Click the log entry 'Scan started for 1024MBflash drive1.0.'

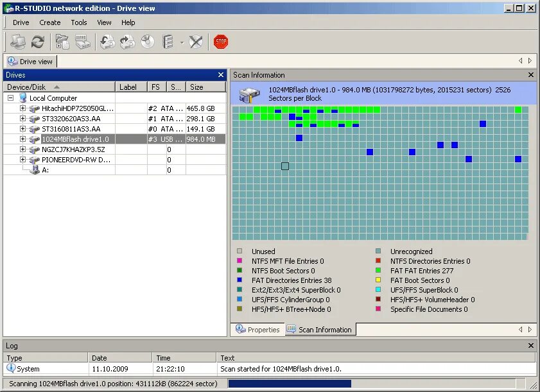[281, 369]
